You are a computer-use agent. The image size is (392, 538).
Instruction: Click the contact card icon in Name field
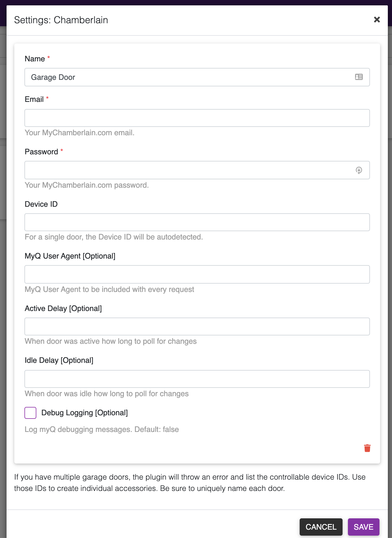coord(359,77)
